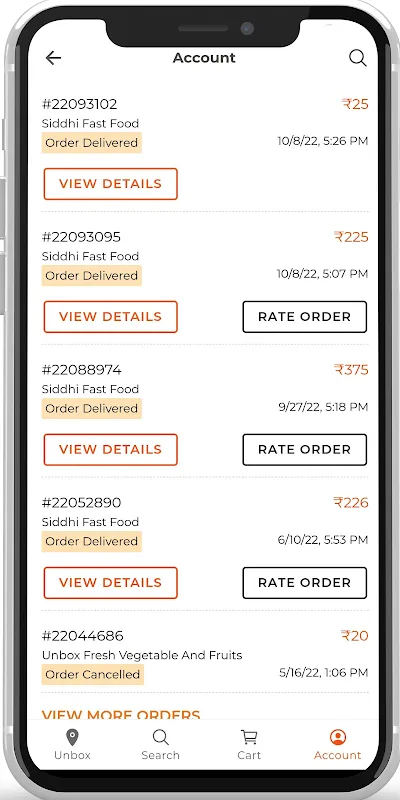The height and width of the screenshot is (800, 400).
Task: Select the Cart tab label
Action: (249, 755)
